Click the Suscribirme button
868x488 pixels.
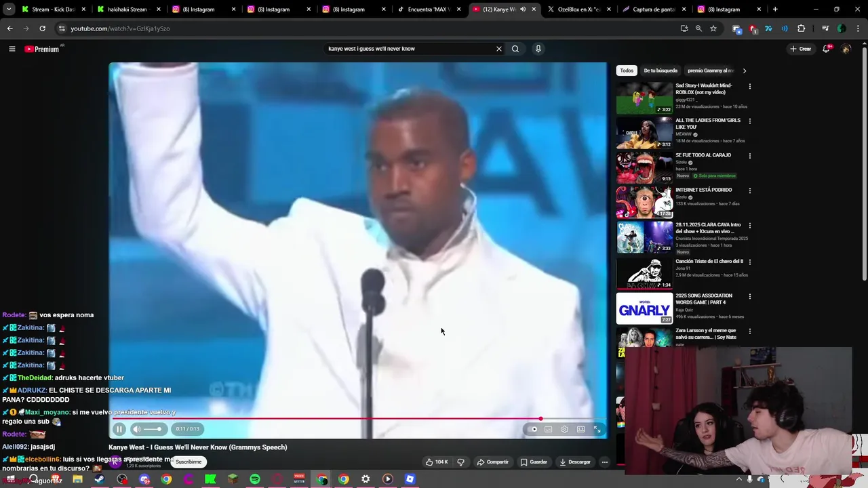(189, 462)
